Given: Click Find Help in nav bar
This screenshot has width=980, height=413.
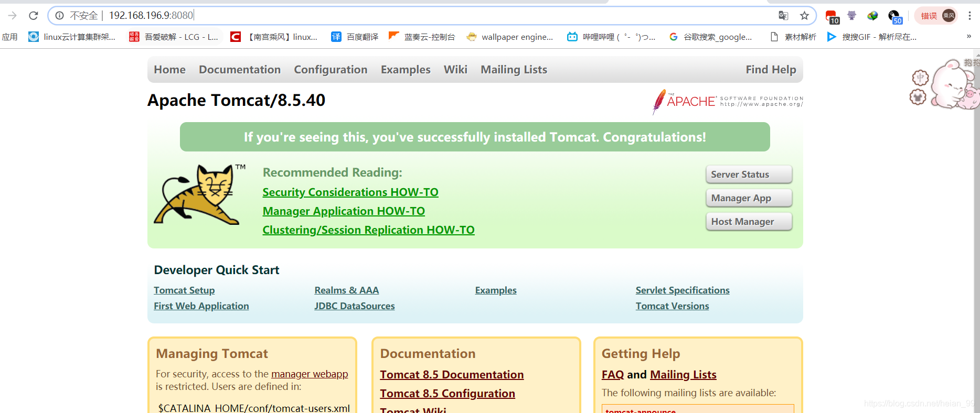Looking at the screenshot, I should coord(771,70).
